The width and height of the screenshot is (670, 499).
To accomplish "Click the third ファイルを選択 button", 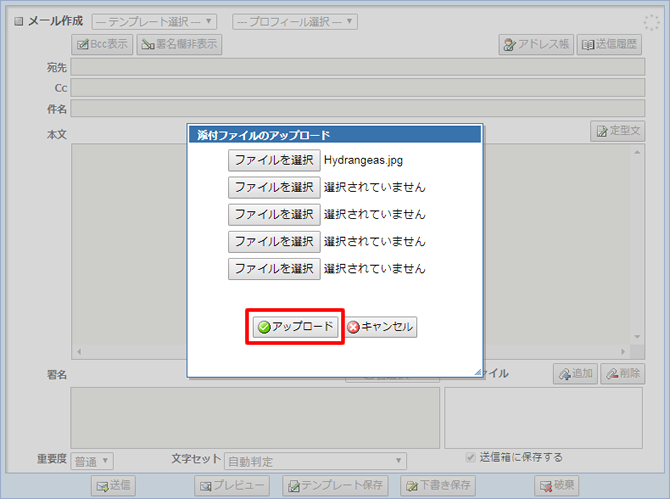I will tap(274, 214).
